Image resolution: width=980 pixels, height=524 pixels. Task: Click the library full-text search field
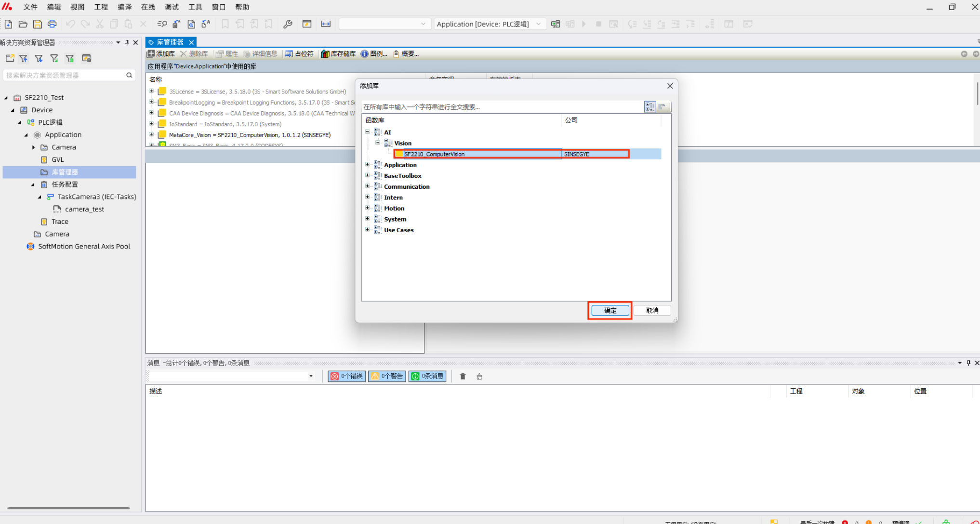click(501, 107)
